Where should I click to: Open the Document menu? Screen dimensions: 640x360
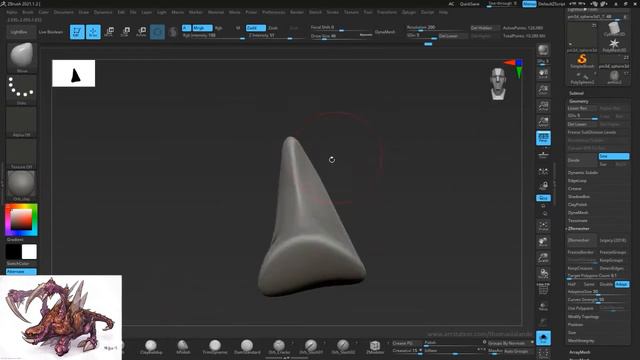[64, 12]
